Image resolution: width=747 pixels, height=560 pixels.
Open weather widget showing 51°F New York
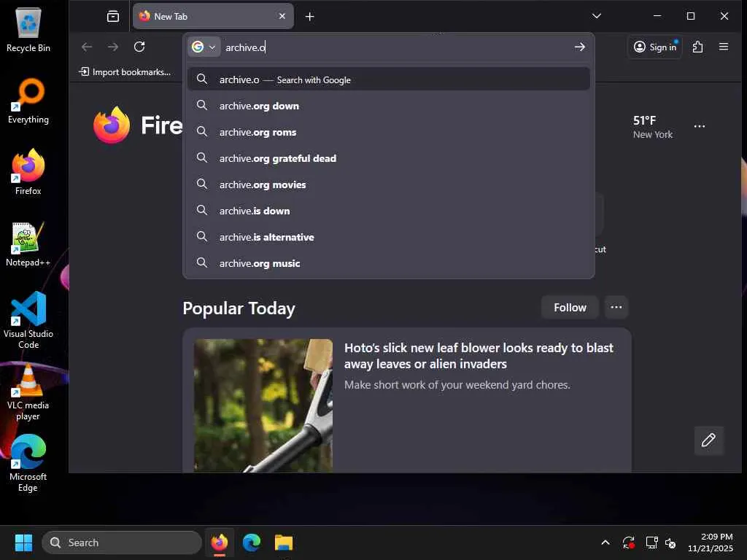[x=652, y=127]
